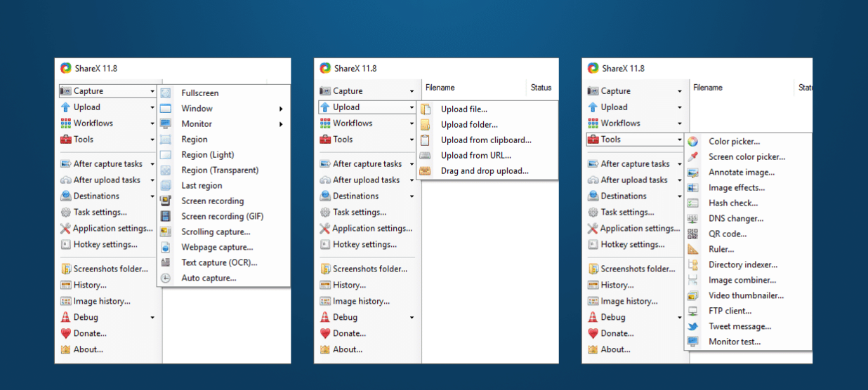868x390 pixels.
Task: Click the Hash check icon
Action: [x=693, y=203]
